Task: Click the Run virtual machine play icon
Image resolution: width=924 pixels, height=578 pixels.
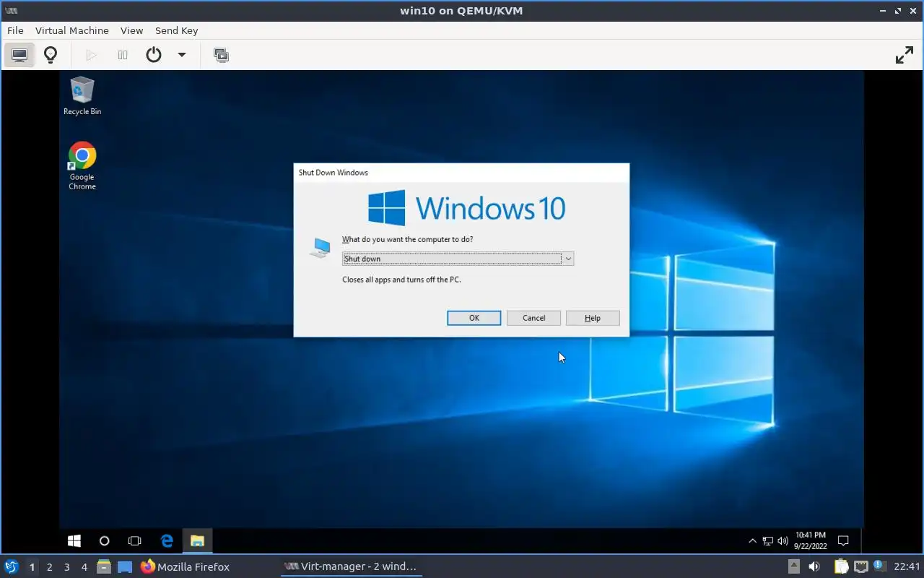Action: tap(91, 55)
